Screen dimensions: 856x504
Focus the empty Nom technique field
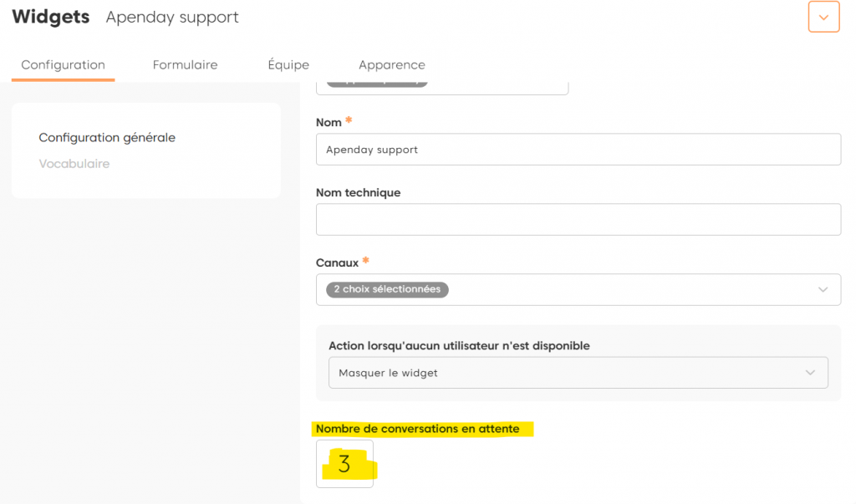tap(578, 219)
